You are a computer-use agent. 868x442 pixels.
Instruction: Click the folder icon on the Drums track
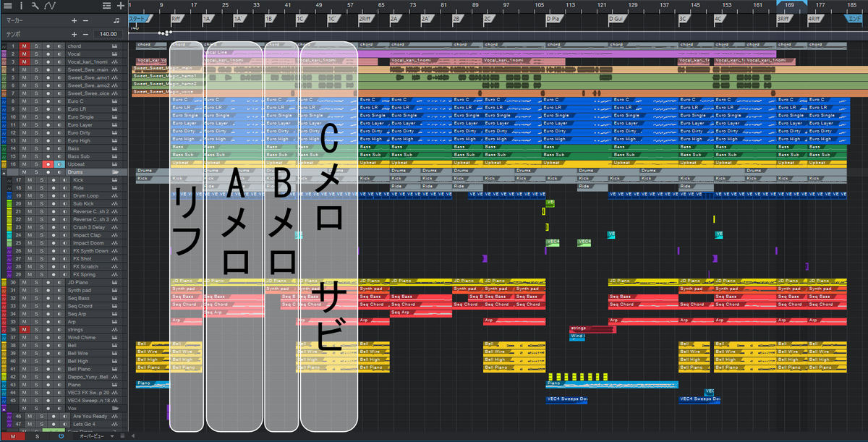coord(115,172)
